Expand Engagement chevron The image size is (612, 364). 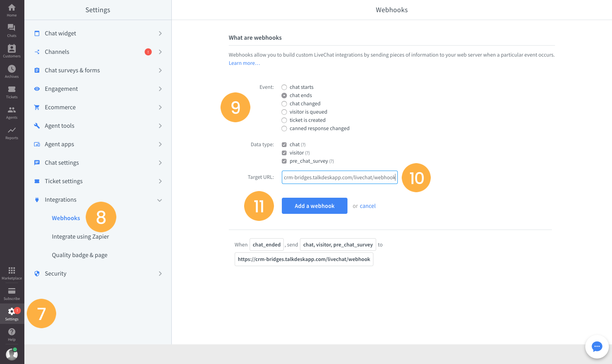click(160, 89)
